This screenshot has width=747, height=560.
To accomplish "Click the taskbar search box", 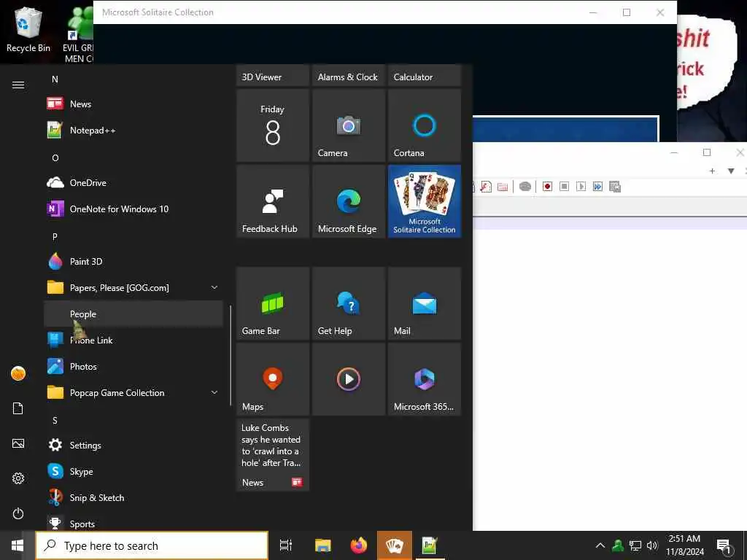I will point(152,545).
